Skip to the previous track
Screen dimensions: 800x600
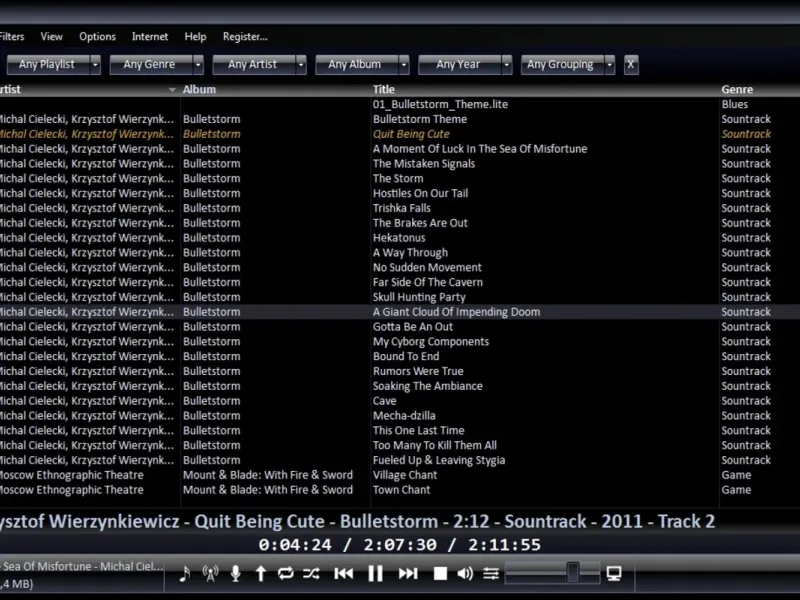344,573
